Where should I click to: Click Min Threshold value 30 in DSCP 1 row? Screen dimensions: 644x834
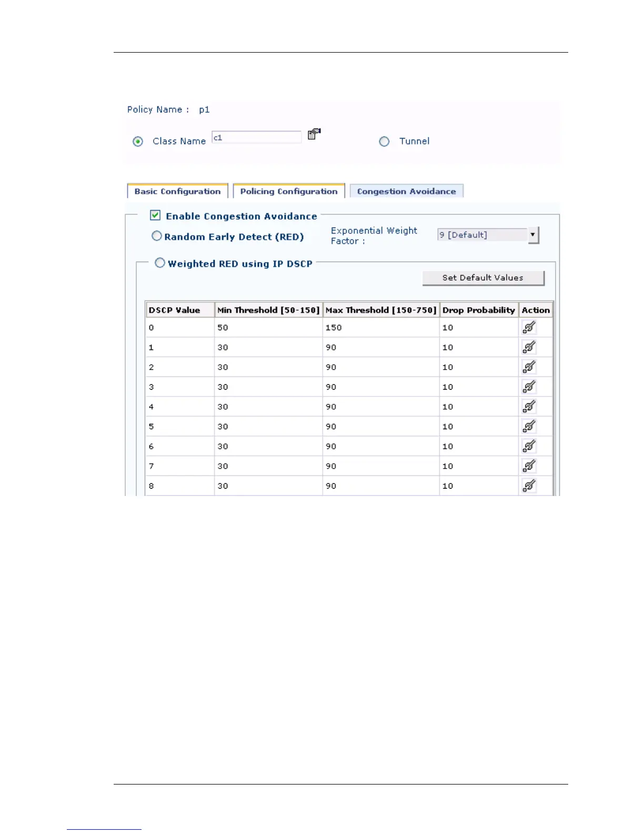(x=223, y=347)
